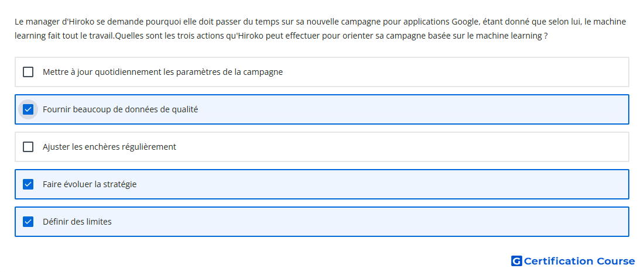The width and height of the screenshot is (644, 272).
Task: Click the 'Fournir beaucoup de données de qualité' text
Action: coord(121,109)
